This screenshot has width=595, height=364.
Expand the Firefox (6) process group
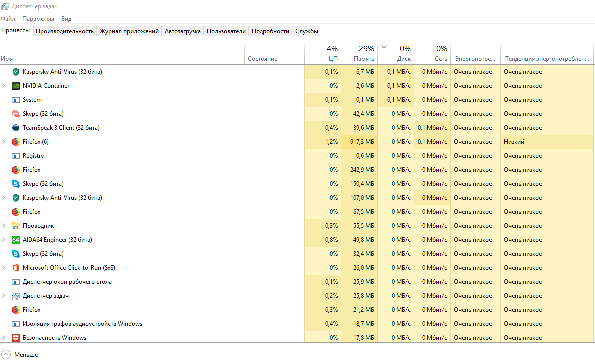(x=4, y=142)
